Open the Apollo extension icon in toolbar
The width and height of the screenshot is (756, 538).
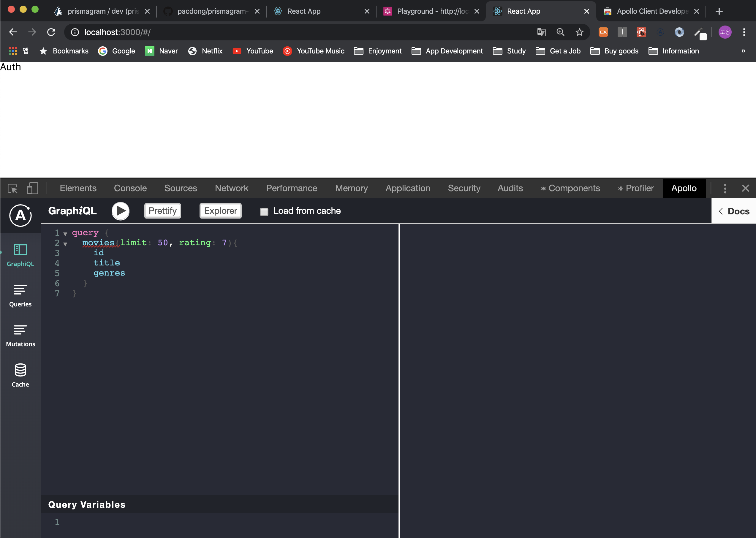(660, 32)
